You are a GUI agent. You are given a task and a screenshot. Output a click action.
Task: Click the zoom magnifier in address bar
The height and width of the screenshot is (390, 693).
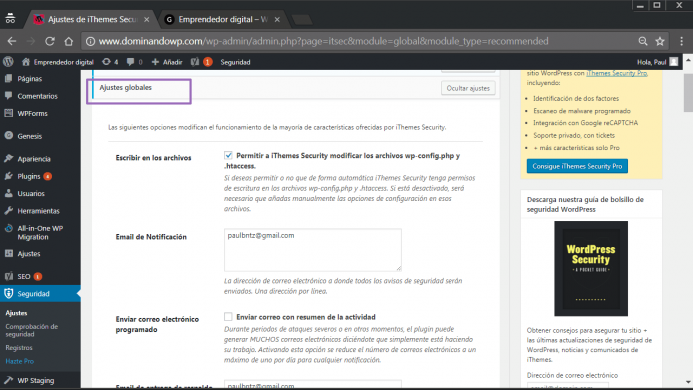(x=643, y=41)
